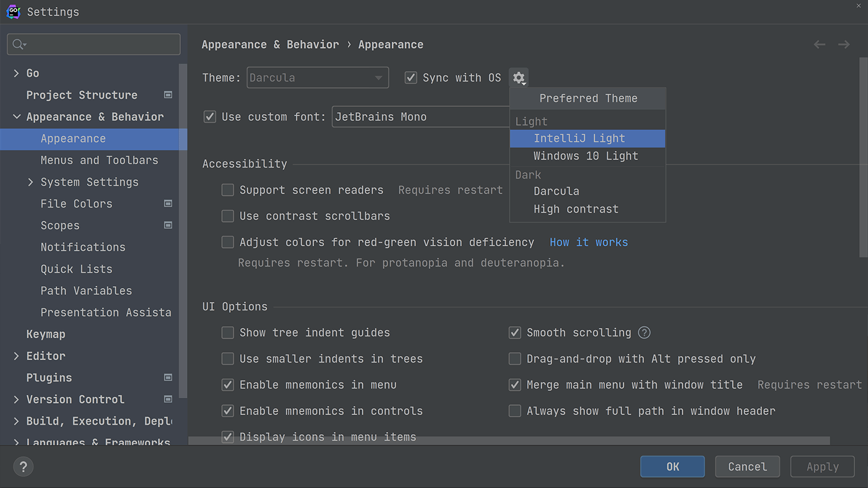Enable Use contrast scrollbars
This screenshot has width=868, height=488.
[x=228, y=216]
